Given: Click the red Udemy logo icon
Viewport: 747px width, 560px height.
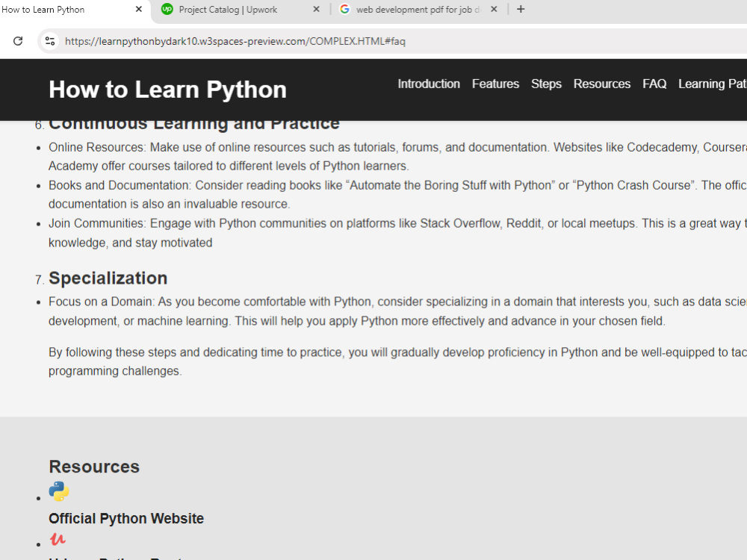Looking at the screenshot, I should click(x=58, y=539).
